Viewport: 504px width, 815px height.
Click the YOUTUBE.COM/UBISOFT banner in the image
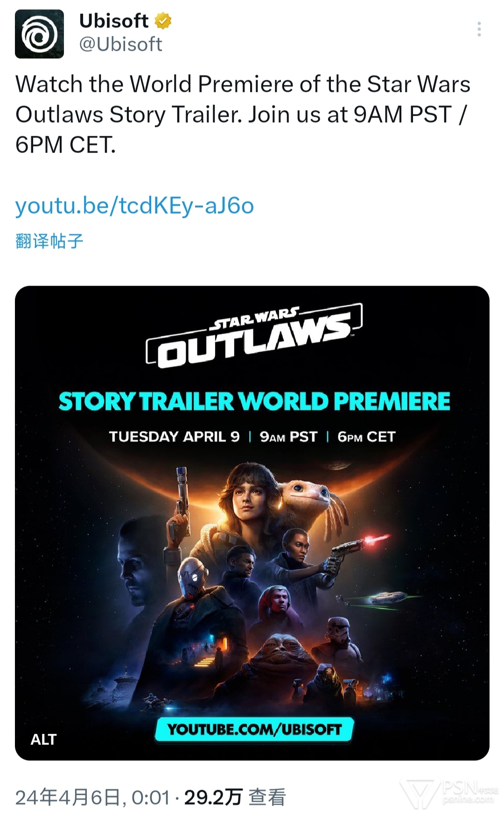254,730
